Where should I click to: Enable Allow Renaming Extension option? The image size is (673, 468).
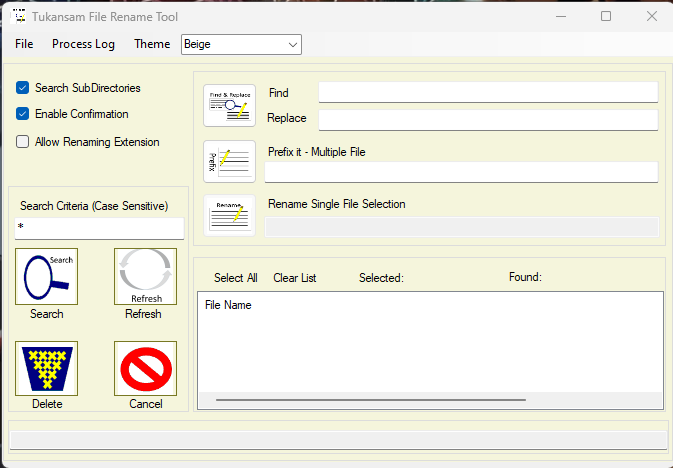23,142
